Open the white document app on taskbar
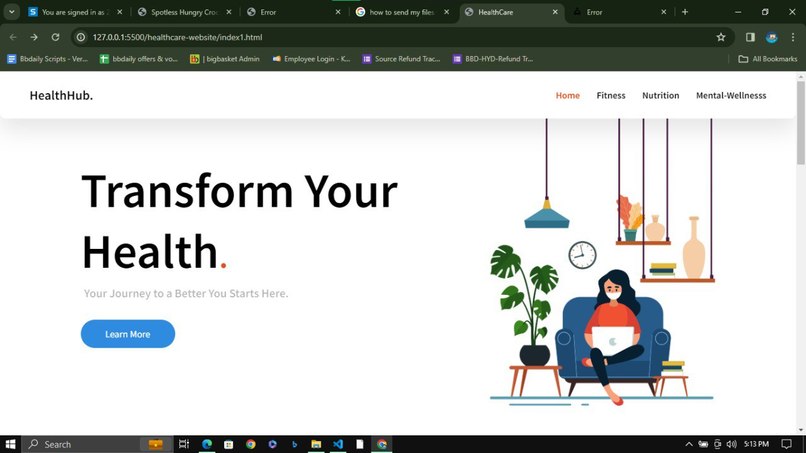 (360, 444)
